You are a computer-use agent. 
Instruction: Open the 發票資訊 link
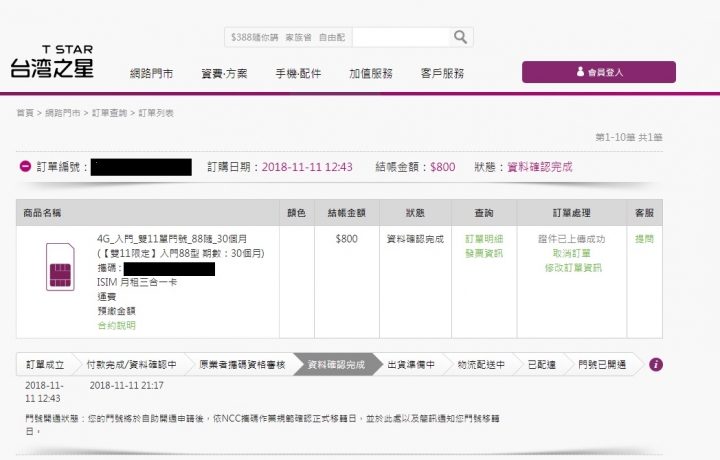click(484, 253)
